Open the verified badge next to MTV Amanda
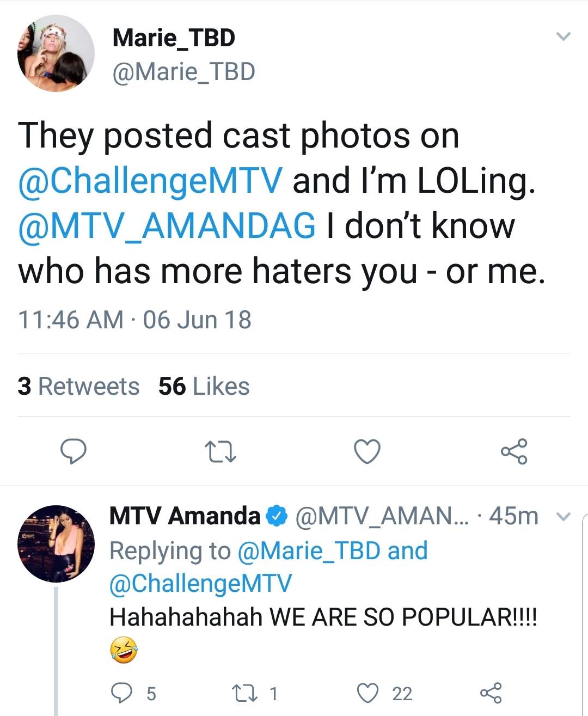588x716 pixels. 277,516
